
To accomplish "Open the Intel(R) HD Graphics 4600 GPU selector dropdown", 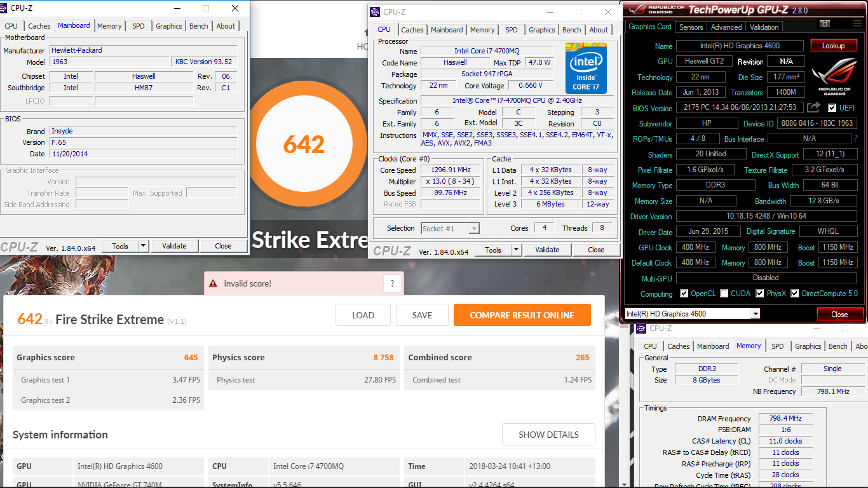I will (755, 314).
